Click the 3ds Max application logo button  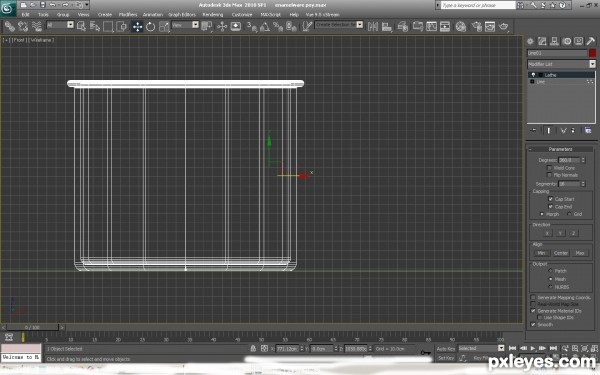tap(8, 8)
